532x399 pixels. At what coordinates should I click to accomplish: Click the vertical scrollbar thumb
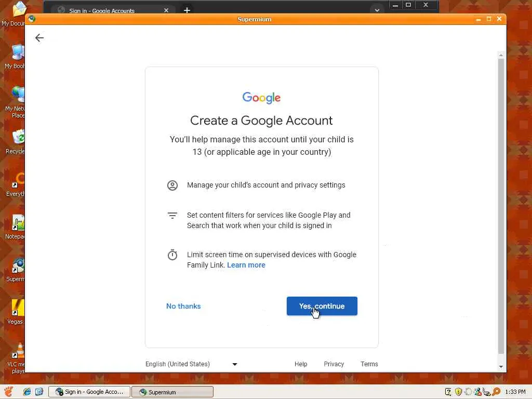[501, 206]
